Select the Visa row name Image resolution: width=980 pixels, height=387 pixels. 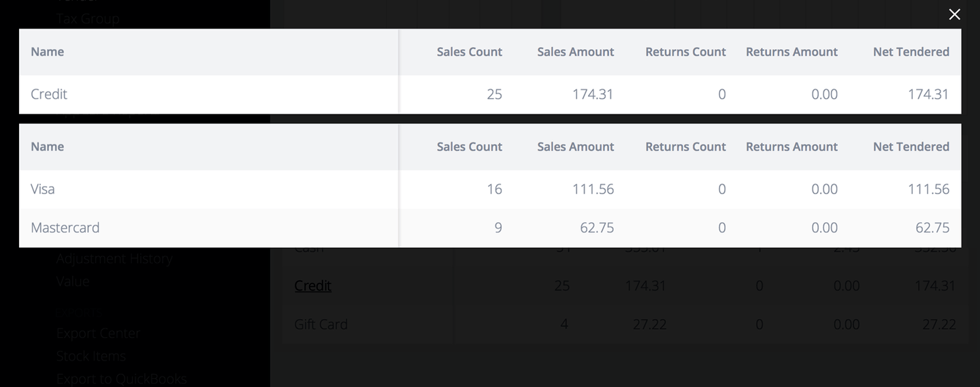click(43, 189)
